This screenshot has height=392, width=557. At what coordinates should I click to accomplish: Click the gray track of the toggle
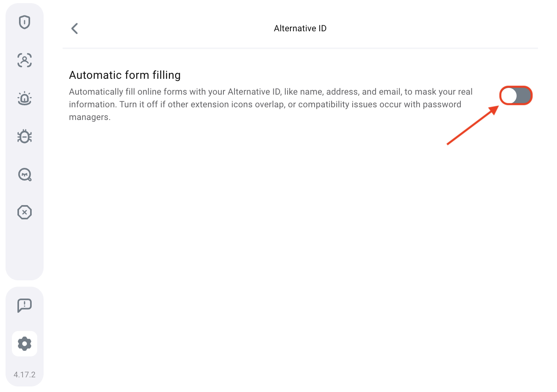click(524, 95)
